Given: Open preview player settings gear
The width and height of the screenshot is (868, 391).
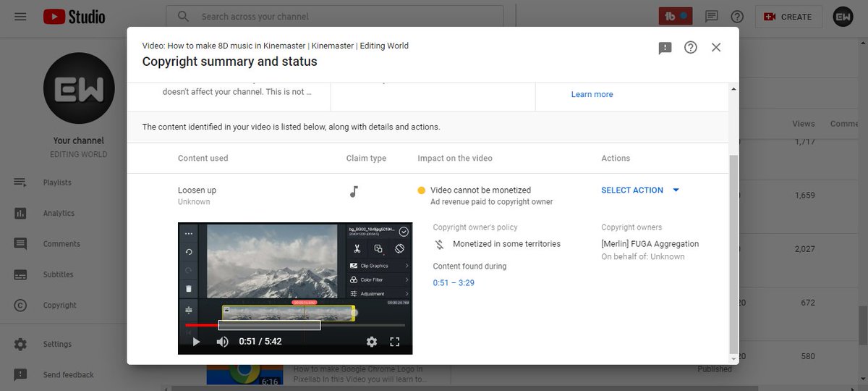Looking at the screenshot, I should click(x=372, y=342).
